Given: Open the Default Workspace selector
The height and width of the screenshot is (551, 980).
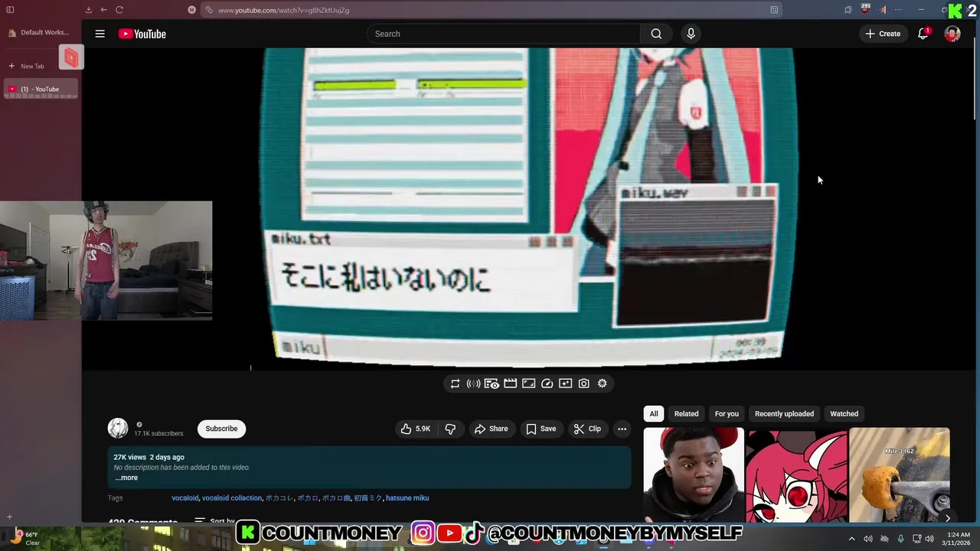Looking at the screenshot, I should click(x=38, y=33).
